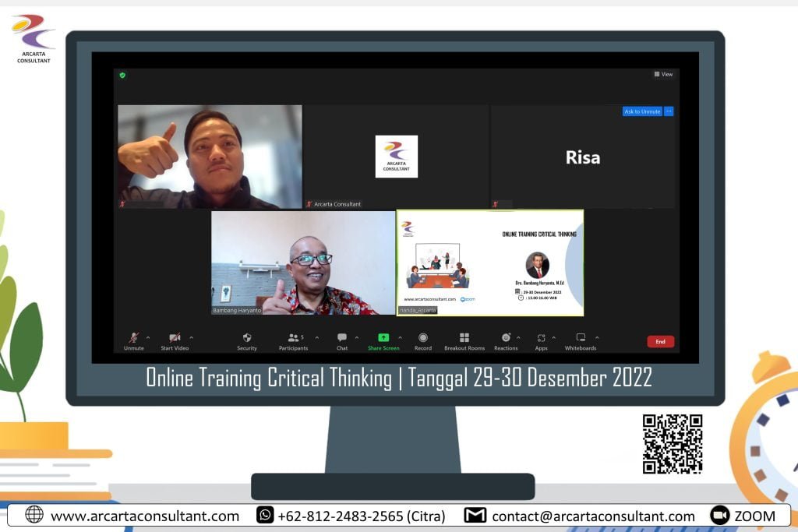Open Breakout Rooms
798x532 pixels.
click(464, 338)
